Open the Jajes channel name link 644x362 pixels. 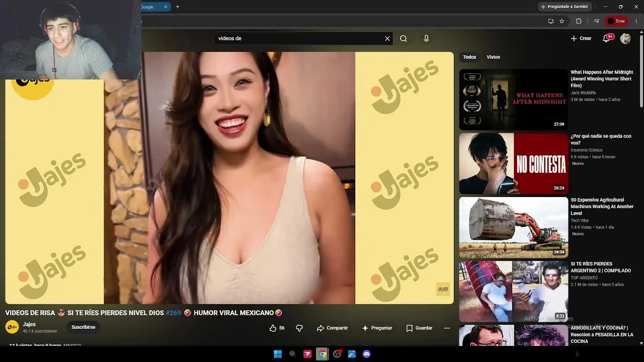click(x=29, y=324)
